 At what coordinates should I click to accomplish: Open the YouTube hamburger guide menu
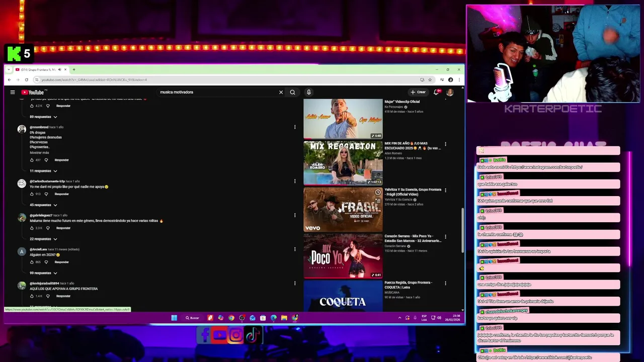13,92
